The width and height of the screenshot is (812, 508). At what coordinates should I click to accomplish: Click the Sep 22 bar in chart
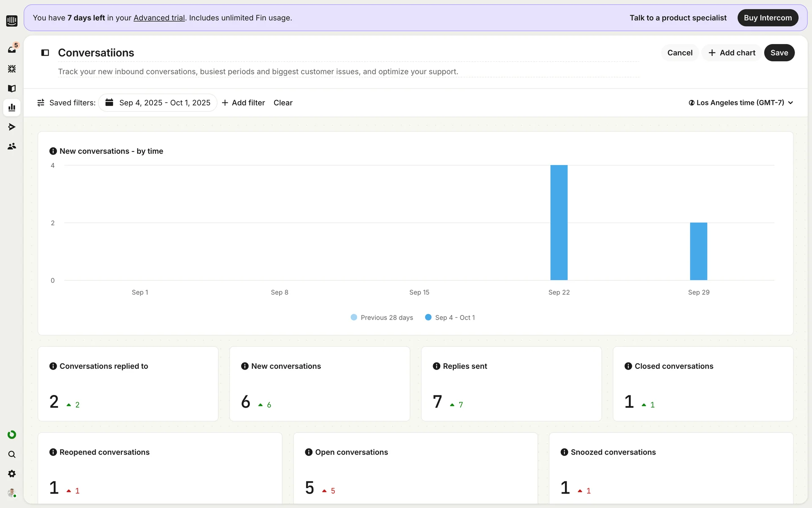(x=559, y=223)
